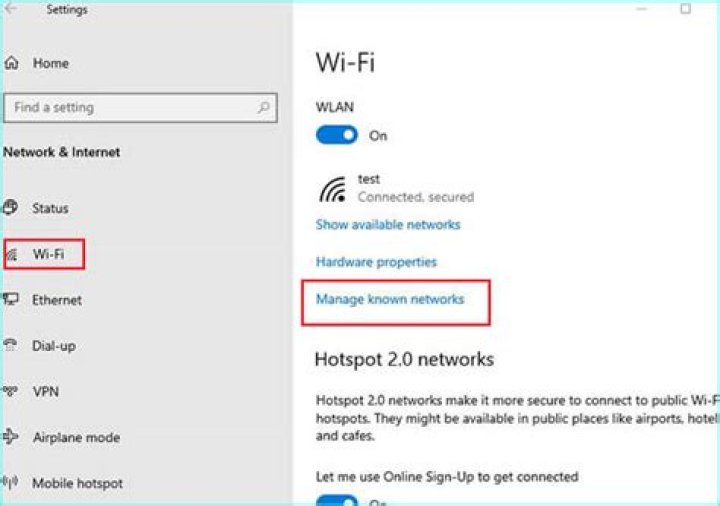The image size is (720, 506).
Task: Go to the Ethernet section
Action: (57, 300)
